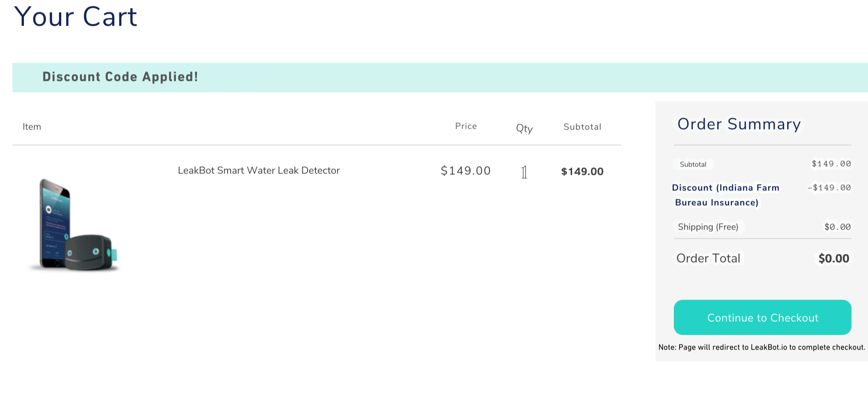Viewport: 868px width, 420px height.
Task: Select the Qty column header
Action: coord(524,128)
